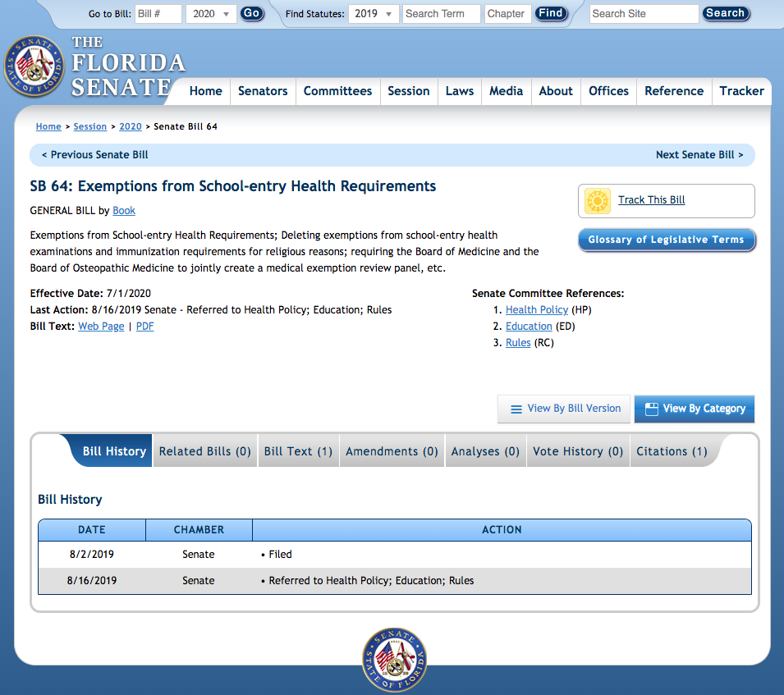This screenshot has width=784, height=695.
Task: Focus the Bill # input field
Action: [x=158, y=13]
